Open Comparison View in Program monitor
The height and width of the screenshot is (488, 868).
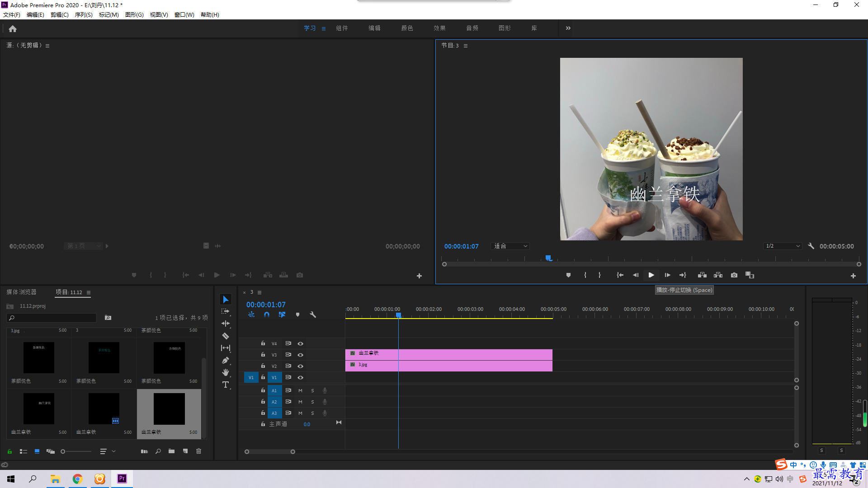(750, 275)
